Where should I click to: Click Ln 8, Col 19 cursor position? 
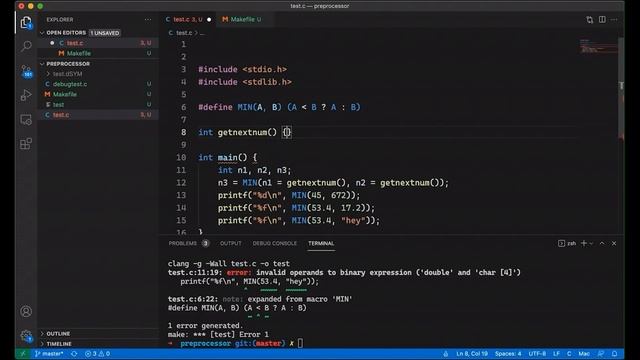tap(472, 354)
